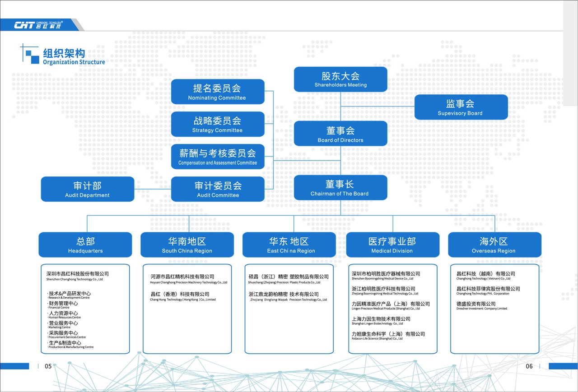This screenshot has height=392, width=578.
Task: Select Procurement Services Centre entry
Action: click(66, 335)
